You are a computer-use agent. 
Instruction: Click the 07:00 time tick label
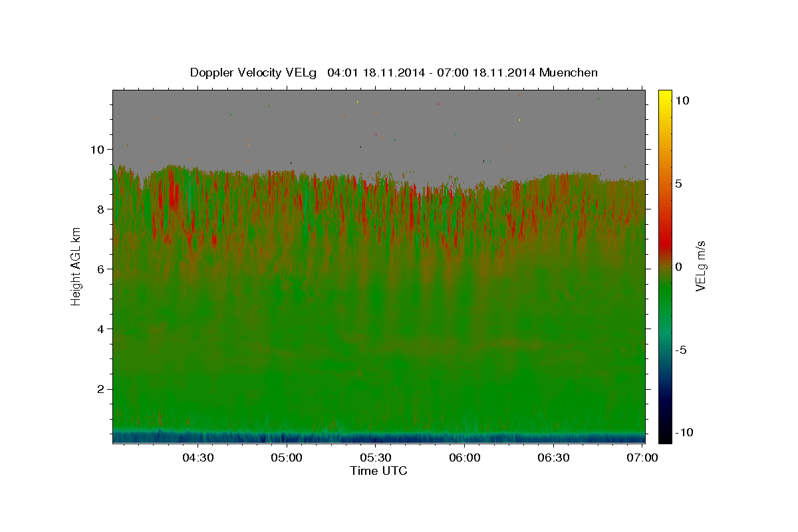[642, 458]
